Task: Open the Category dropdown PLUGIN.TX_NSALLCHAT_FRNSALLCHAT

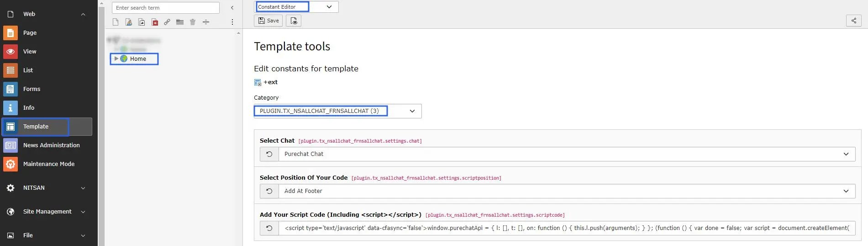Action: [x=337, y=111]
